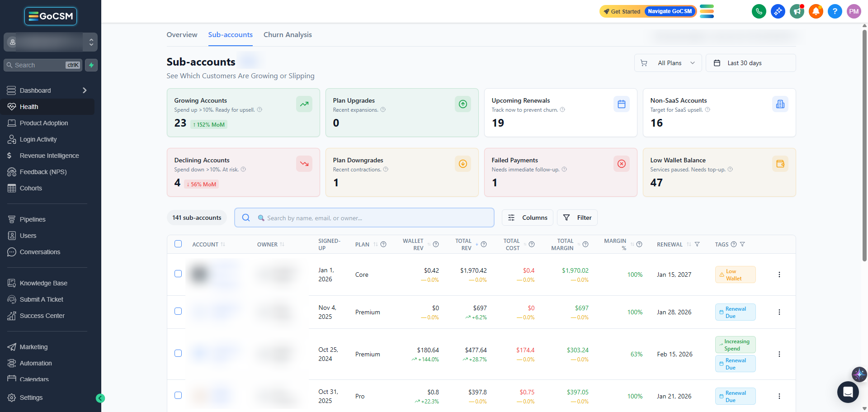The width and height of the screenshot is (868, 412).
Task: Open the orange notifications bell
Action: click(x=816, y=11)
